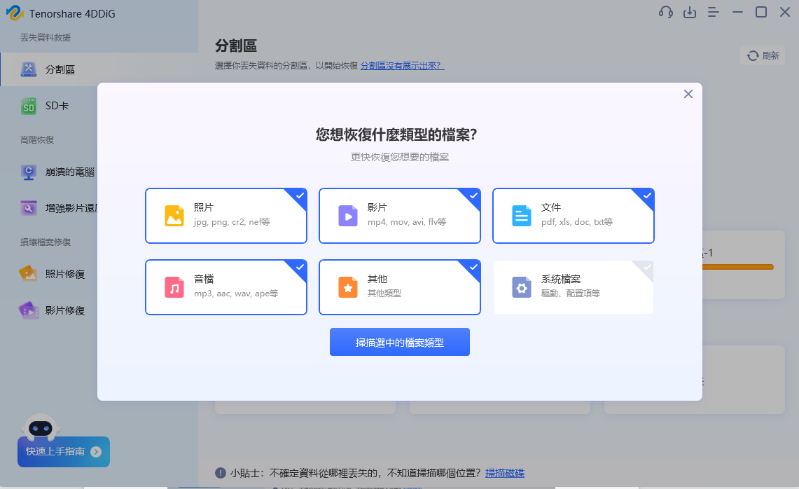Click the arrow icon on 快速上手指南
The image size is (799, 489).
(x=96, y=451)
